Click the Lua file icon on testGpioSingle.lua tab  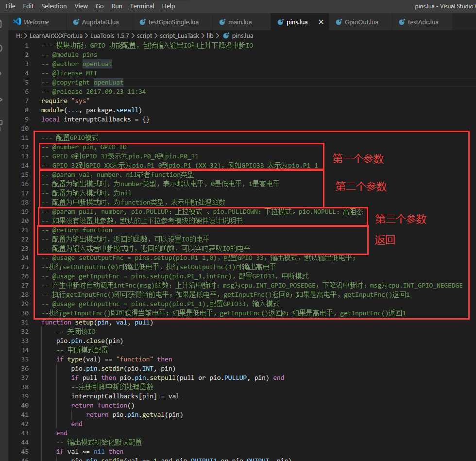142,22
